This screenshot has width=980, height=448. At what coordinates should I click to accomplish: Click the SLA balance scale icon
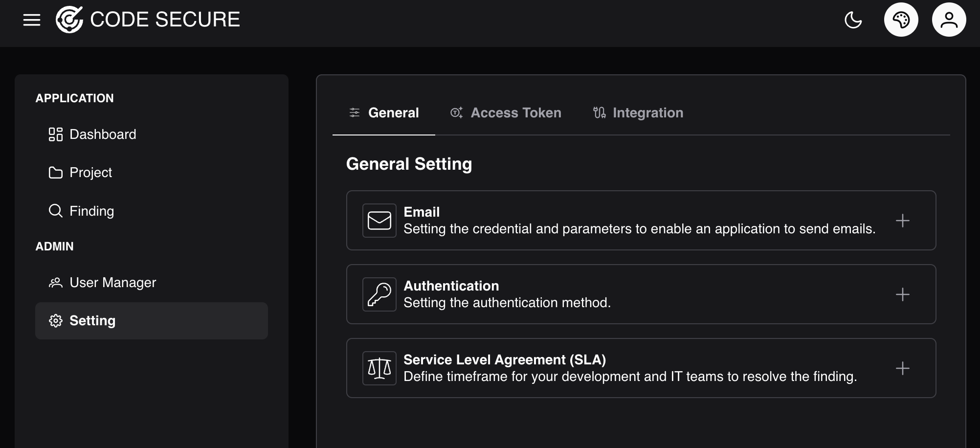tap(379, 368)
